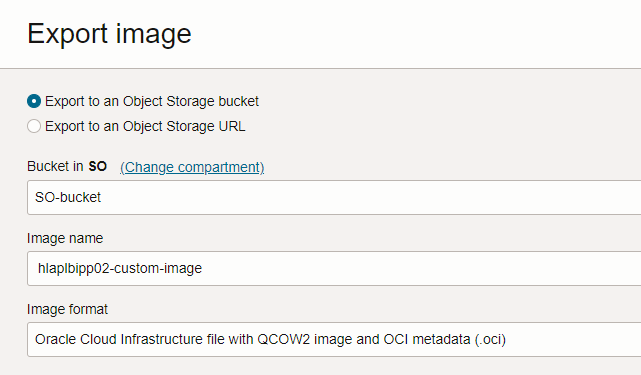Place the cursor in the hlaplbipp02-custom-image text
The height and width of the screenshot is (375, 641).
[x=120, y=268]
